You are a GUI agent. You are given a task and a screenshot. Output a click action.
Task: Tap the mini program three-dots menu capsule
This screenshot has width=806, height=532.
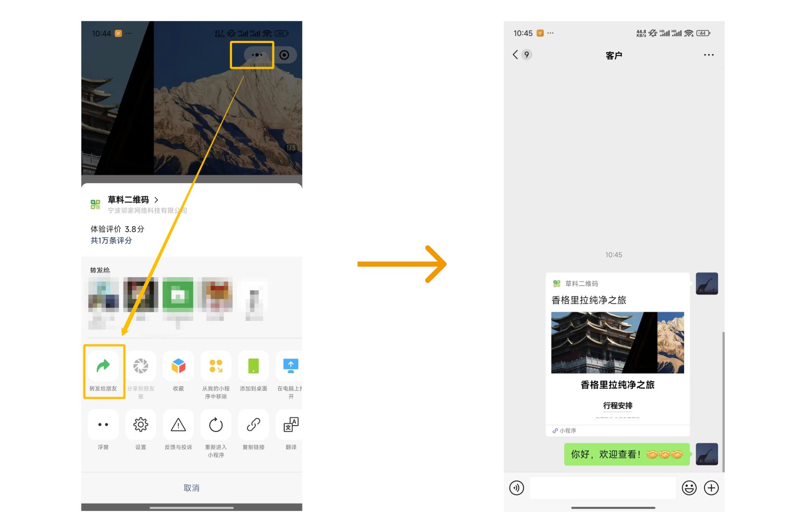point(257,55)
